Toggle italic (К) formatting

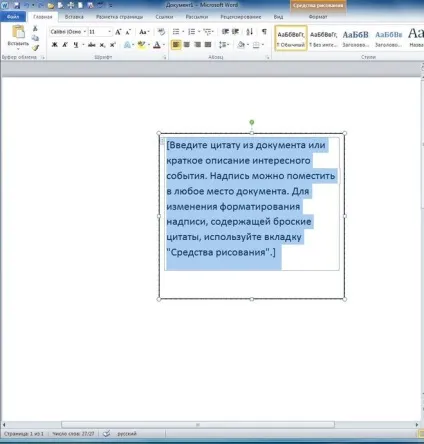coord(65,45)
